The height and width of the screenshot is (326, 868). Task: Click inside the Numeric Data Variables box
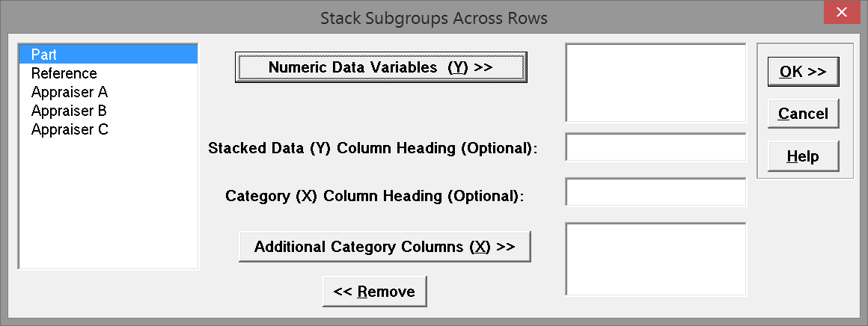pyautogui.click(x=655, y=82)
